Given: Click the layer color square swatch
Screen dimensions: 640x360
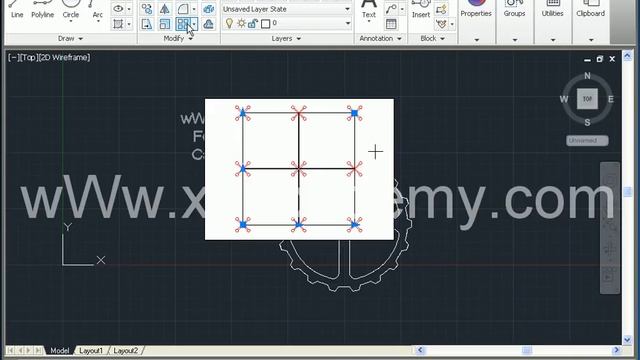Looking at the screenshot, I should click(265, 24).
